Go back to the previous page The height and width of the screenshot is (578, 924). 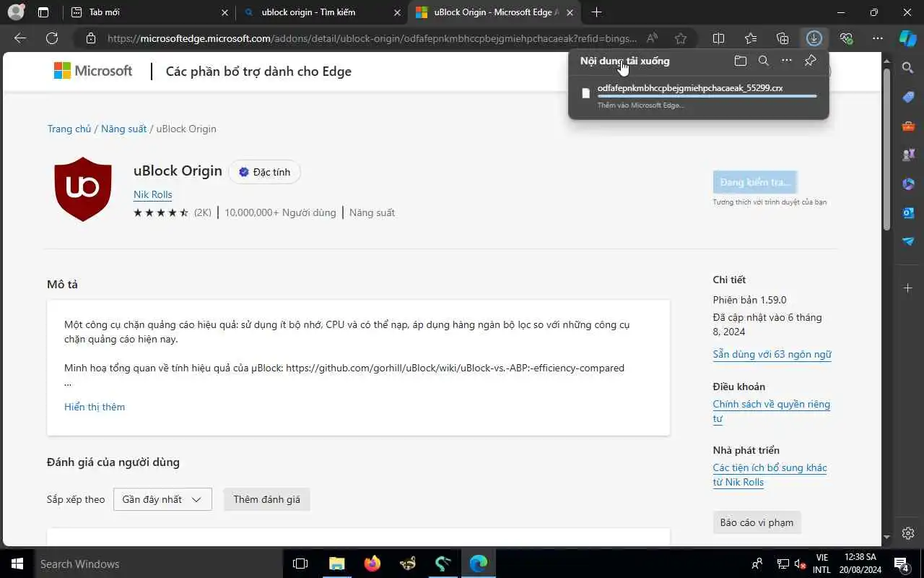(20, 38)
